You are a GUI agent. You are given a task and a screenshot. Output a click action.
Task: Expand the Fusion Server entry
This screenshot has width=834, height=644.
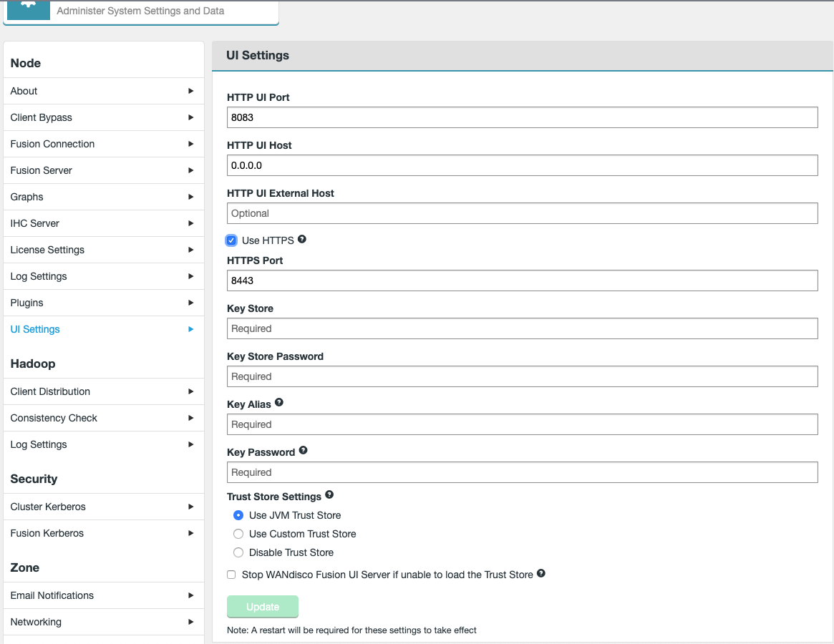coord(192,170)
